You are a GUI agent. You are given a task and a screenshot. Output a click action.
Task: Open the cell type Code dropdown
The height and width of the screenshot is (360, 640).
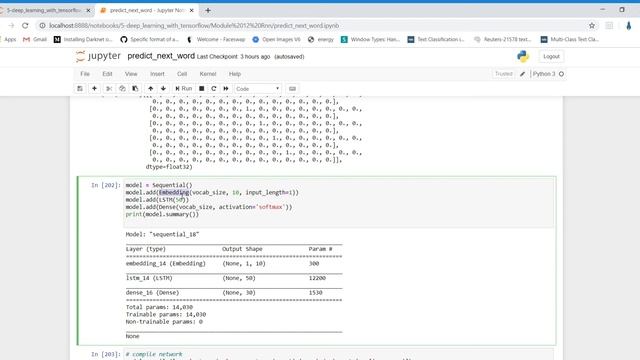(258, 89)
